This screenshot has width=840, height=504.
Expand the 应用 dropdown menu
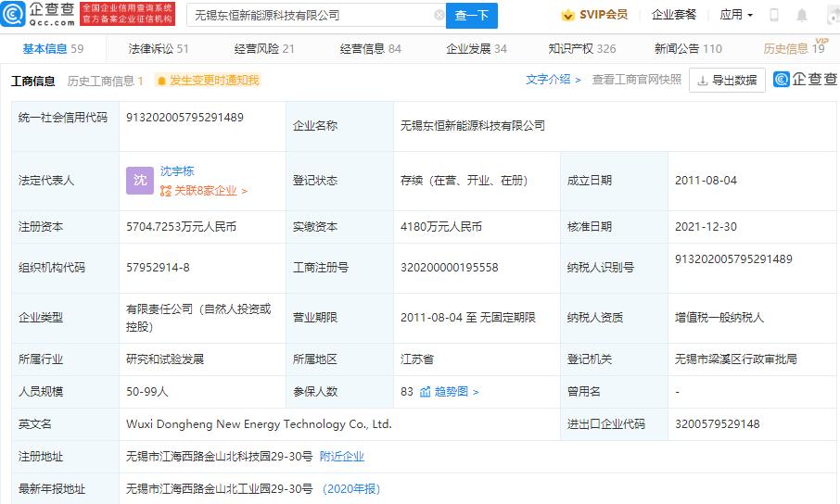pyautogui.click(x=736, y=15)
